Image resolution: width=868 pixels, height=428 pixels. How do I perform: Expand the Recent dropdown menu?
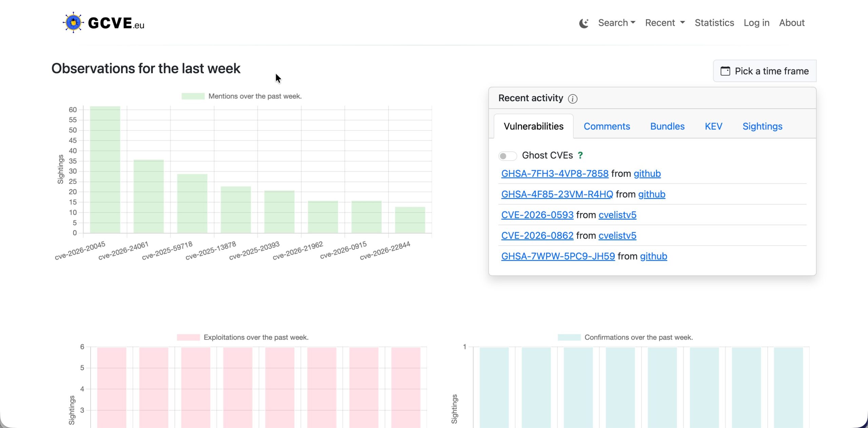665,23
